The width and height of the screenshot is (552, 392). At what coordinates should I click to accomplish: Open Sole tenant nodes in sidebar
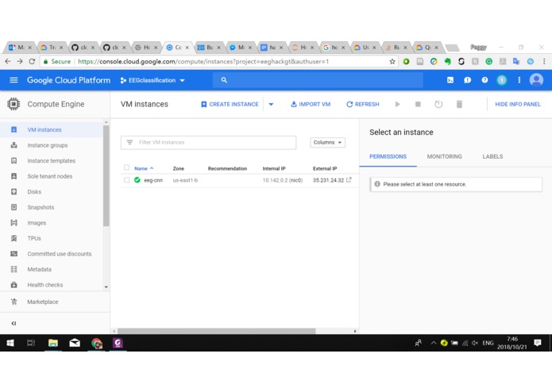pos(52,176)
